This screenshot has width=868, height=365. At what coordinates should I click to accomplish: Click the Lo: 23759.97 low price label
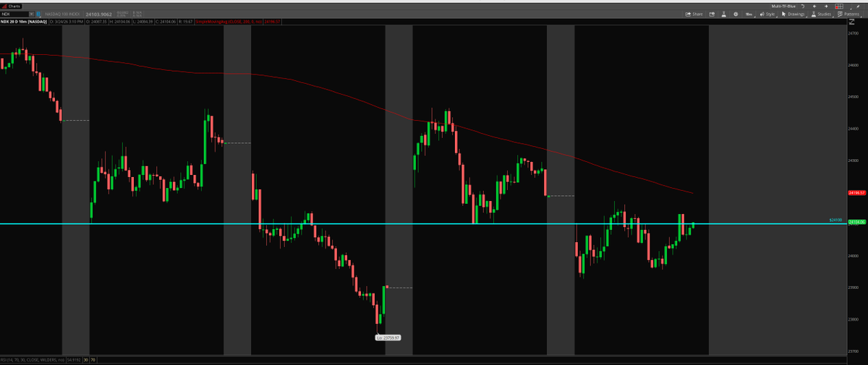click(x=388, y=338)
